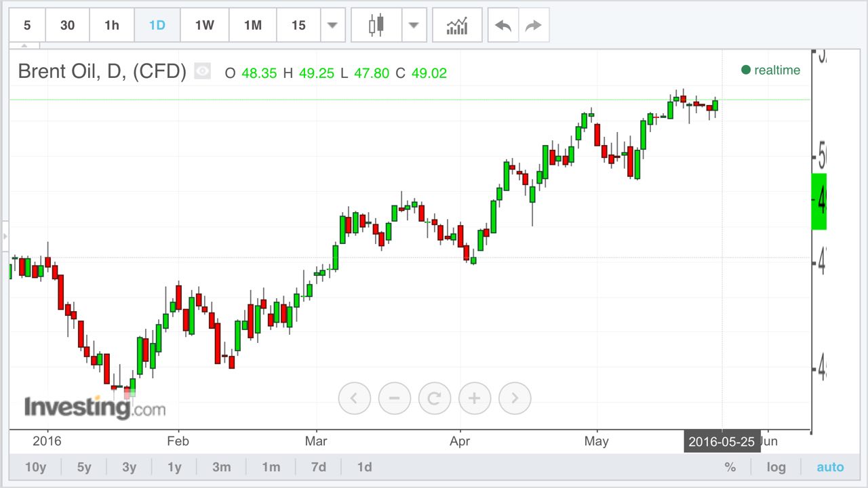Viewport: 868px width, 488px height.
Task: Set the date range to 5y
Action: 84,467
